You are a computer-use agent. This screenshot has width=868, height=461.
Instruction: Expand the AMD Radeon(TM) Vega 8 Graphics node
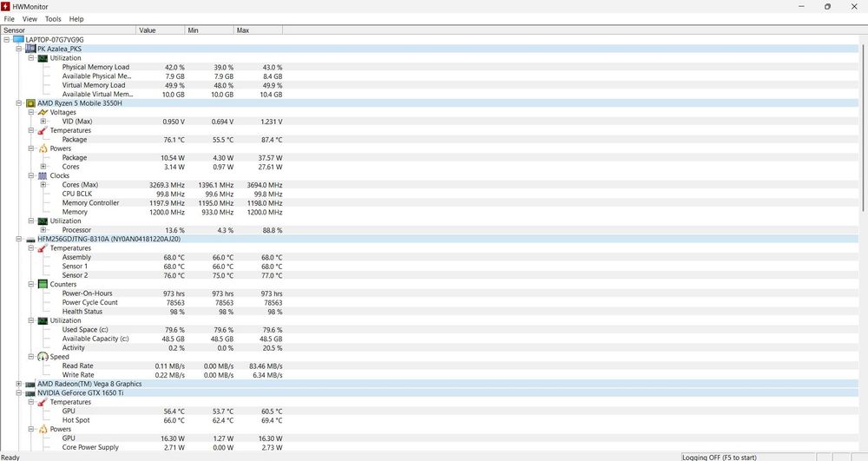[19, 384]
